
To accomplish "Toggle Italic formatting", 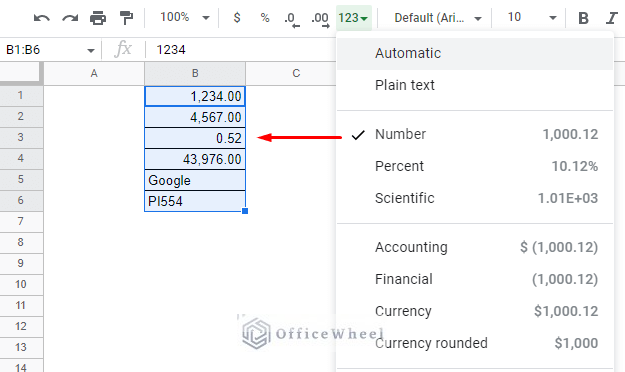I will pos(611,18).
